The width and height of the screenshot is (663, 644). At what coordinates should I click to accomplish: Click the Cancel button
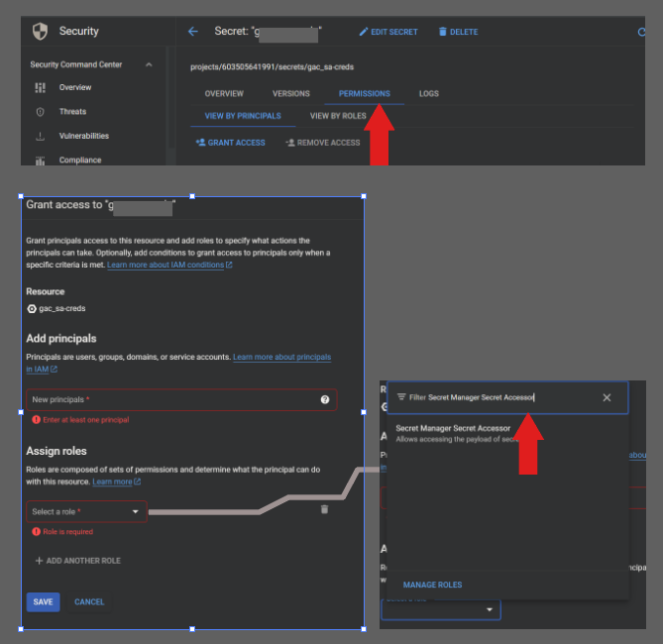(89, 602)
